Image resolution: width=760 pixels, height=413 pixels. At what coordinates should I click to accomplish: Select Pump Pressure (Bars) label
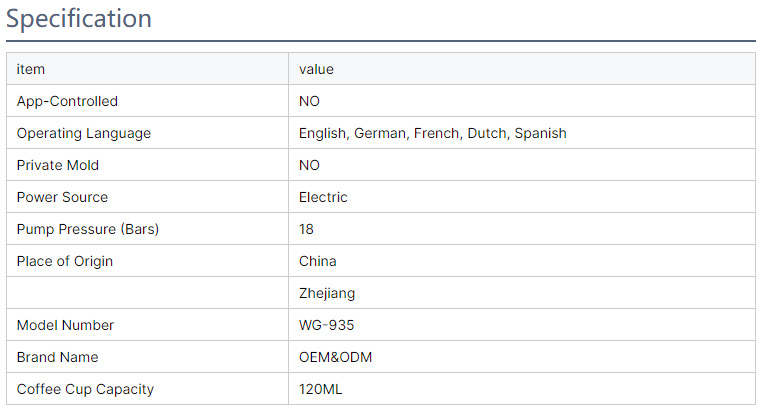coord(88,229)
